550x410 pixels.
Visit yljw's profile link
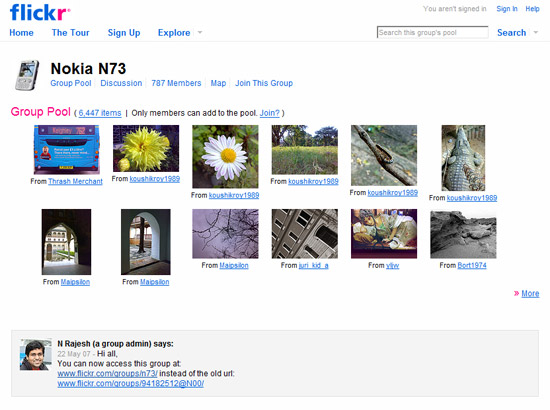[x=393, y=266]
